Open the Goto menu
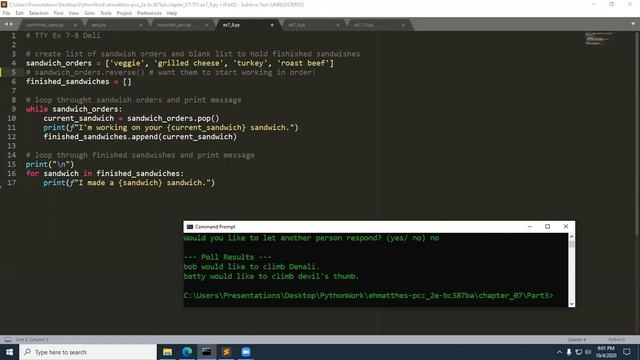The image size is (640, 360). [89, 13]
